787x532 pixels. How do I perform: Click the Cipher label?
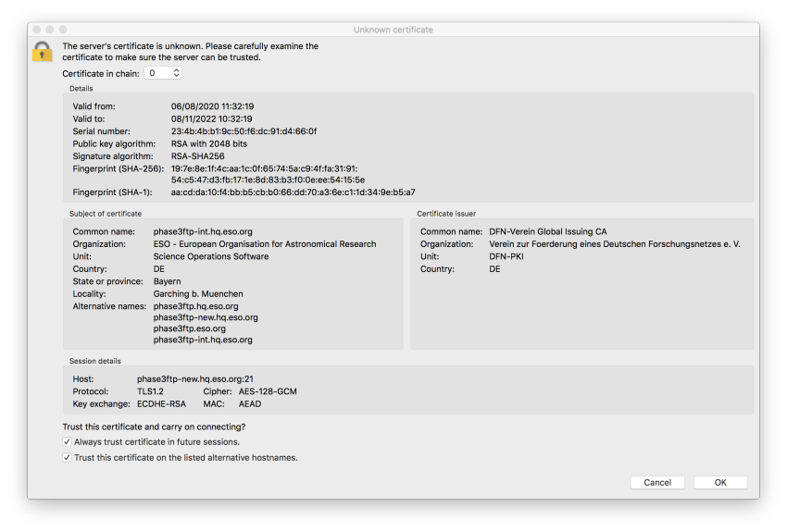click(x=218, y=391)
